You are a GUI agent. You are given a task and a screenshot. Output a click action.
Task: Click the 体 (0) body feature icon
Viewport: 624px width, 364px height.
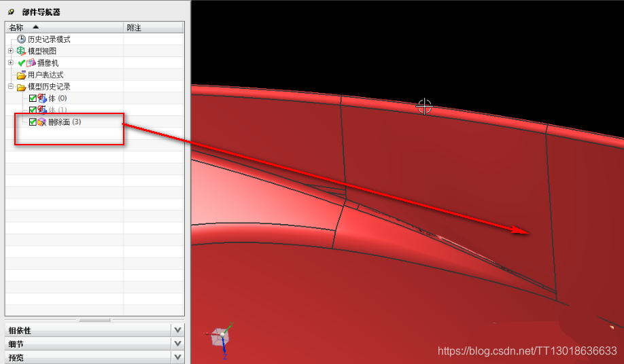42,98
